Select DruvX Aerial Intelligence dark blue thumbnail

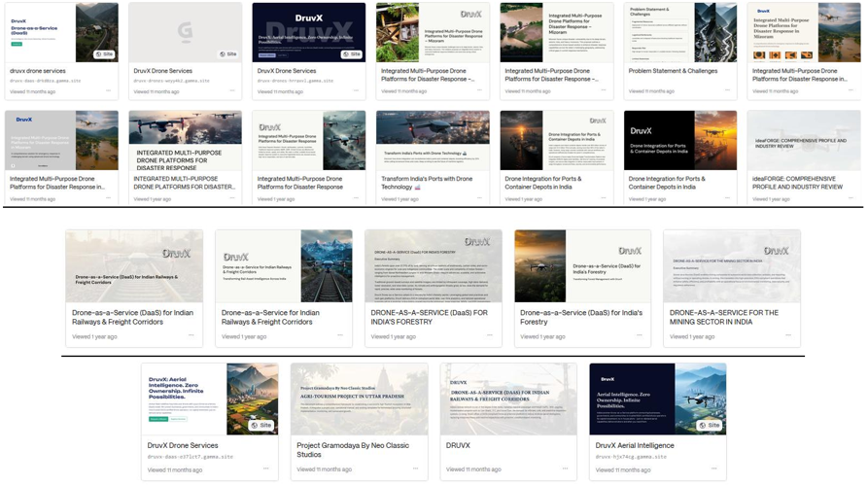pyautogui.click(x=658, y=399)
